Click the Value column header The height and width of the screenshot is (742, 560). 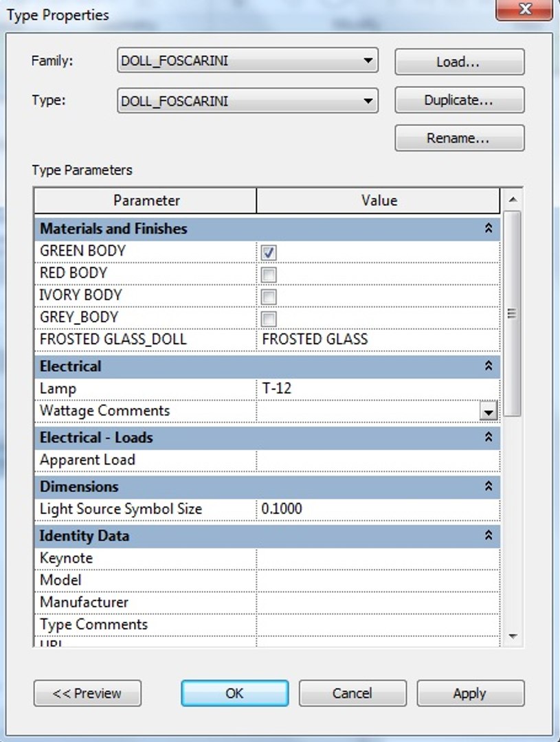[x=378, y=201]
